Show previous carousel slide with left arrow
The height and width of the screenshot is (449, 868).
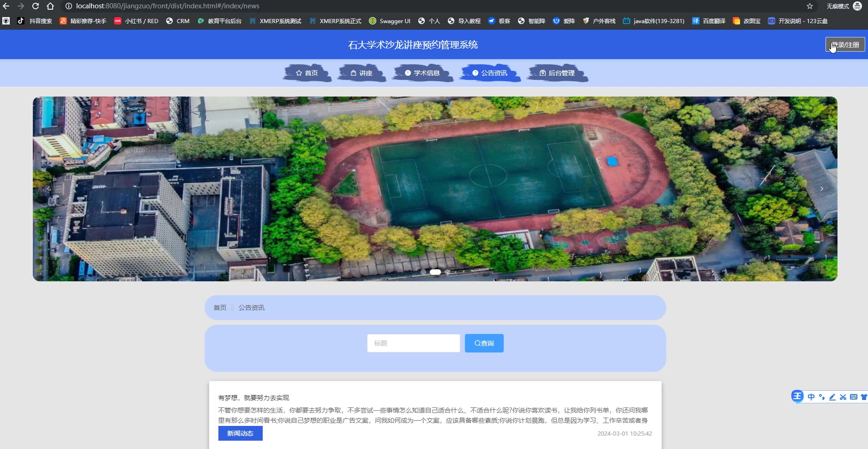point(48,188)
